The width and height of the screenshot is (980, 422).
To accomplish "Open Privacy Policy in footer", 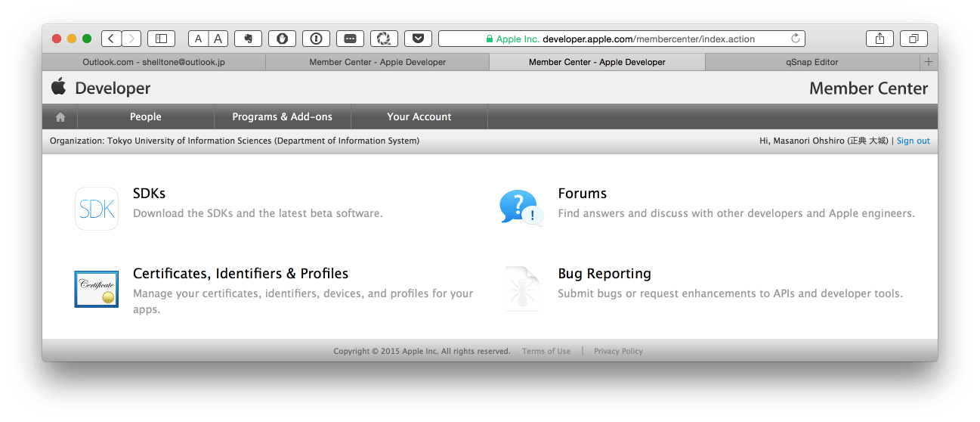I will [618, 351].
